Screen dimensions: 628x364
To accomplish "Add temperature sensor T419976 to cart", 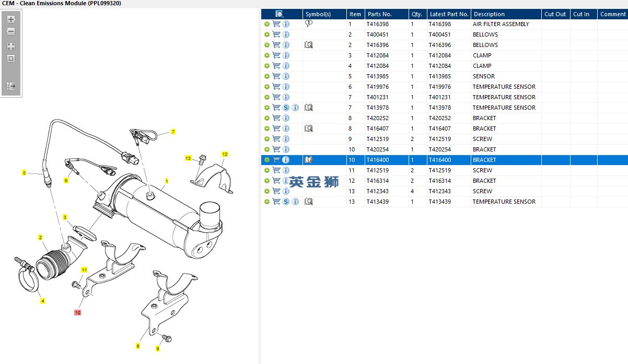I will (x=276, y=87).
